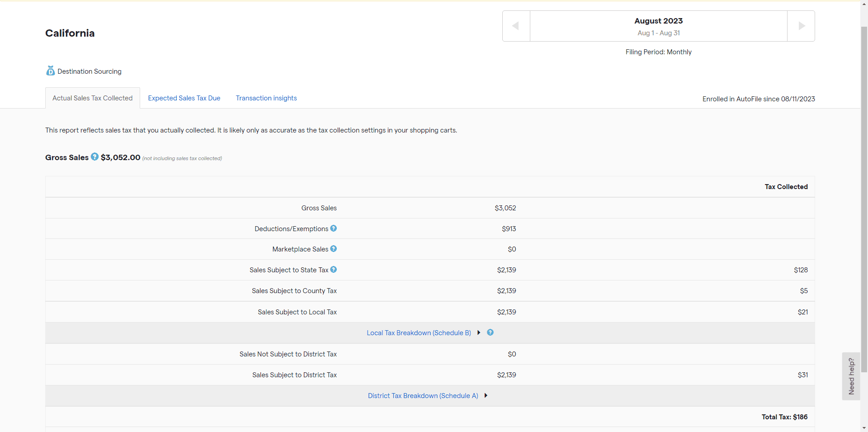868x432 pixels.
Task: Click the California heading
Action: pyautogui.click(x=70, y=33)
